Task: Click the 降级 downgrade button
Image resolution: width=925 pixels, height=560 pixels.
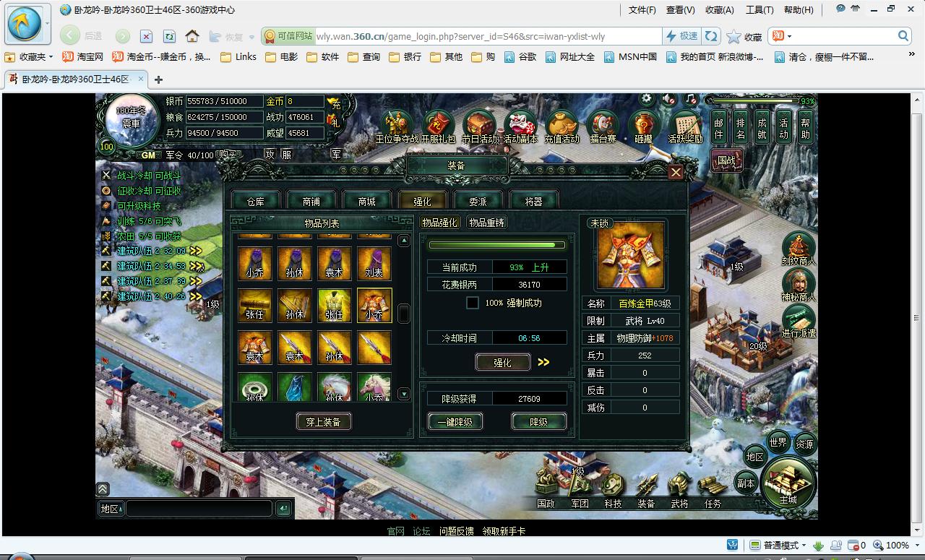Action: (x=538, y=421)
